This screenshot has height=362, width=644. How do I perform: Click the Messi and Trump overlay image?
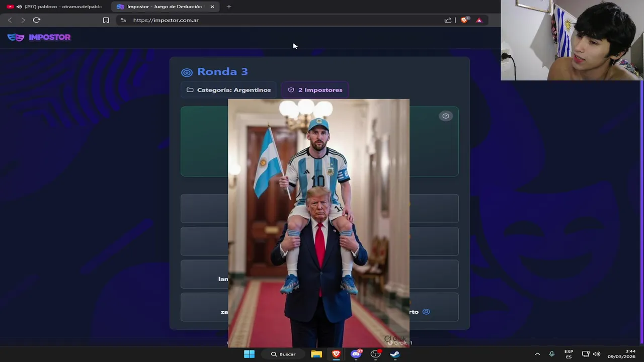pos(318,223)
